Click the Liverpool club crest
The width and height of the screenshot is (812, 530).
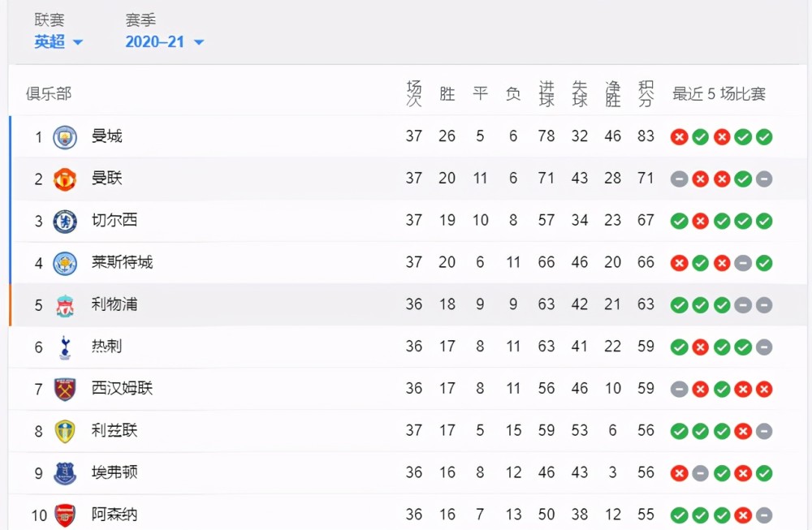coord(65,305)
